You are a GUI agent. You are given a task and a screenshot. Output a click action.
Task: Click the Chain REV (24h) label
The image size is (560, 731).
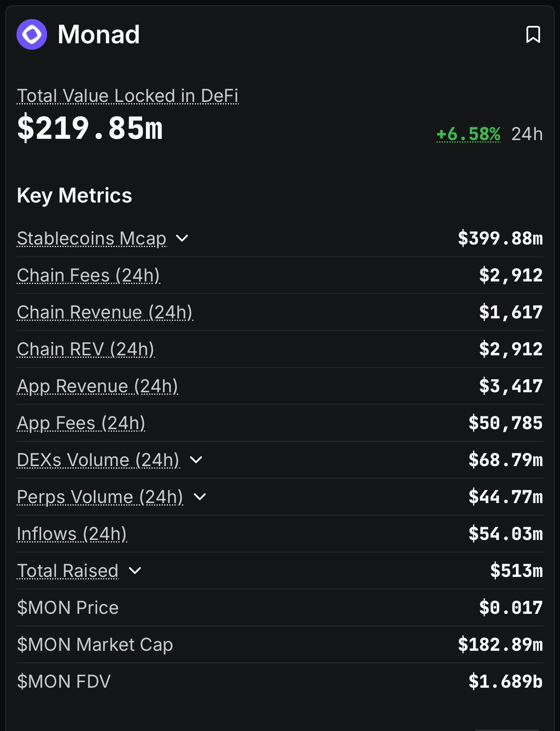86,349
